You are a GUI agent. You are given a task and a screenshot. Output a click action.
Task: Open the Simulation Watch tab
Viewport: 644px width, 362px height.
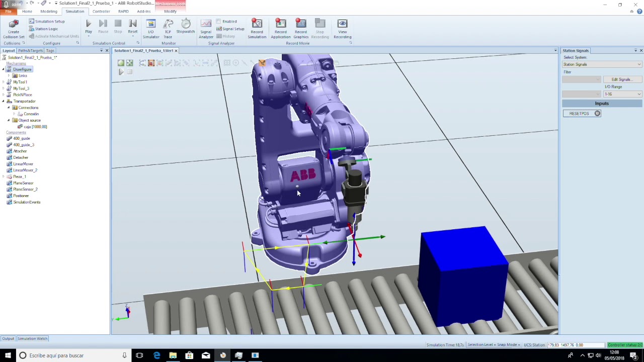[33, 338]
